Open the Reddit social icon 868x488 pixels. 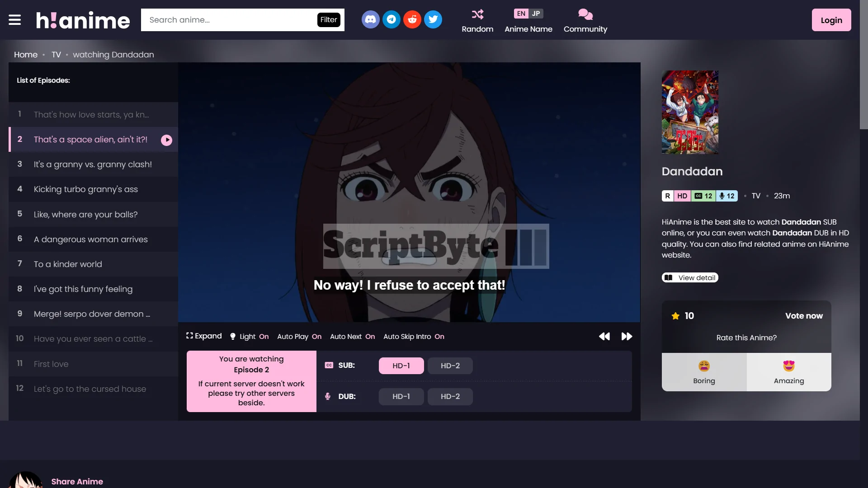[x=412, y=19]
